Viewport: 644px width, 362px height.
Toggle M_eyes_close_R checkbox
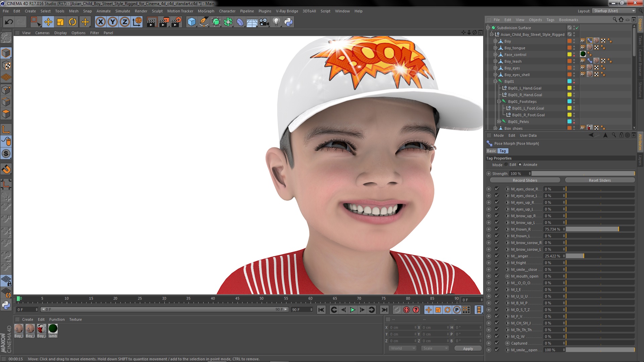[497, 189]
